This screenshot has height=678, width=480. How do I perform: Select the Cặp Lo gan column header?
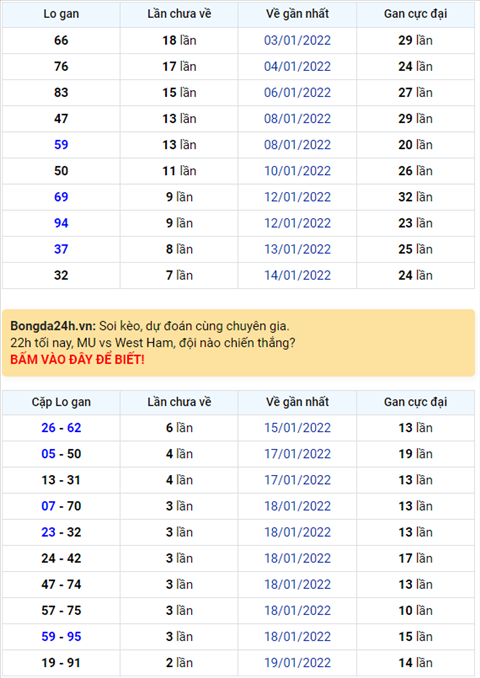[x=61, y=402]
